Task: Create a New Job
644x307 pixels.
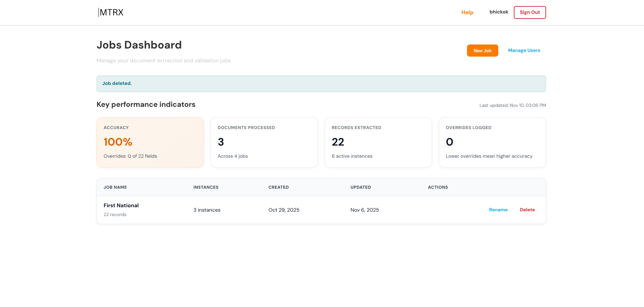Action: click(482, 50)
